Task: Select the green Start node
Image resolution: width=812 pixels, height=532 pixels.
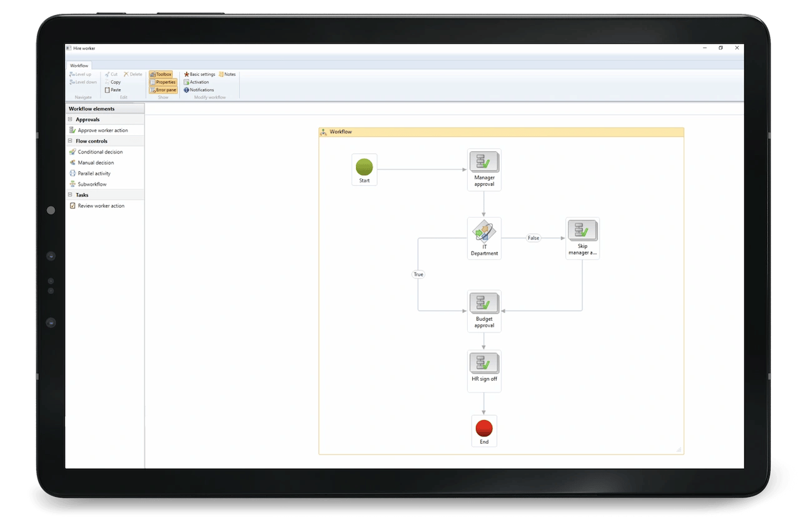Action: click(364, 169)
